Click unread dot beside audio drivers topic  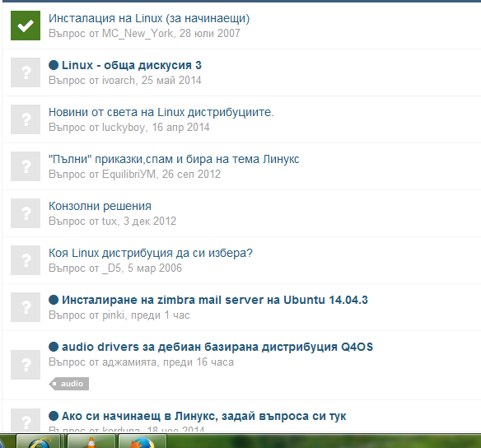pos(54,347)
